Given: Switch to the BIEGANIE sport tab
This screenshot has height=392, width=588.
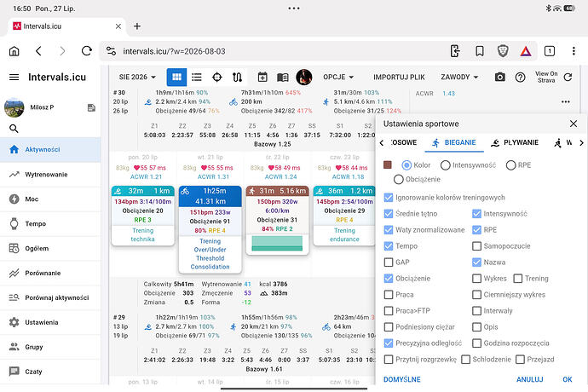Looking at the screenshot, I should click(x=453, y=142).
